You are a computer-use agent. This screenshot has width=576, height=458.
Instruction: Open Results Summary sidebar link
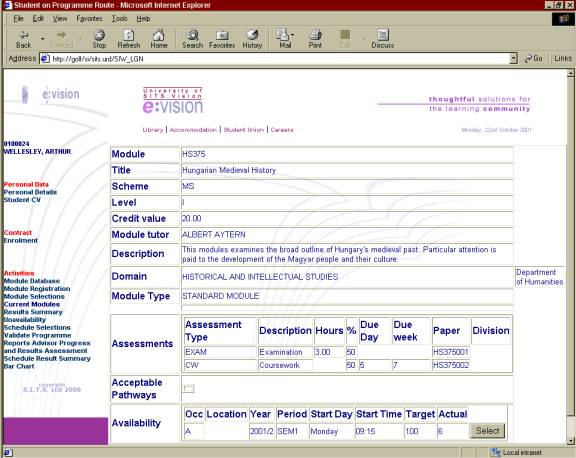(33, 312)
